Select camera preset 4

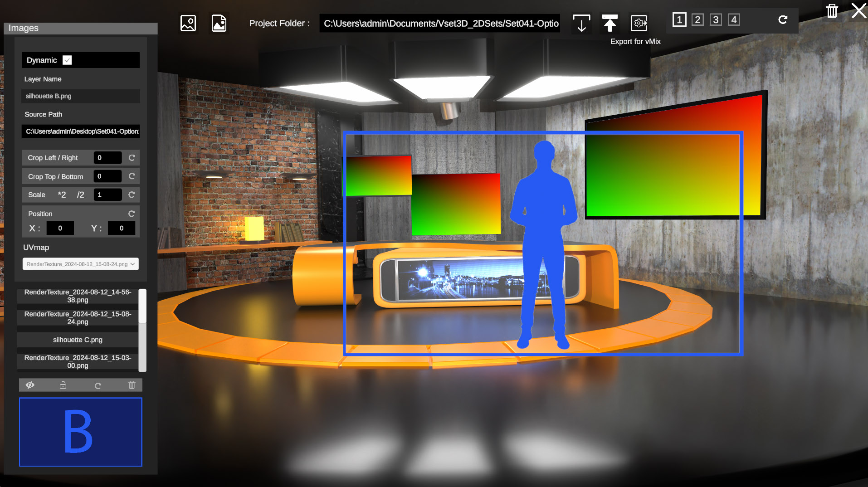click(734, 20)
